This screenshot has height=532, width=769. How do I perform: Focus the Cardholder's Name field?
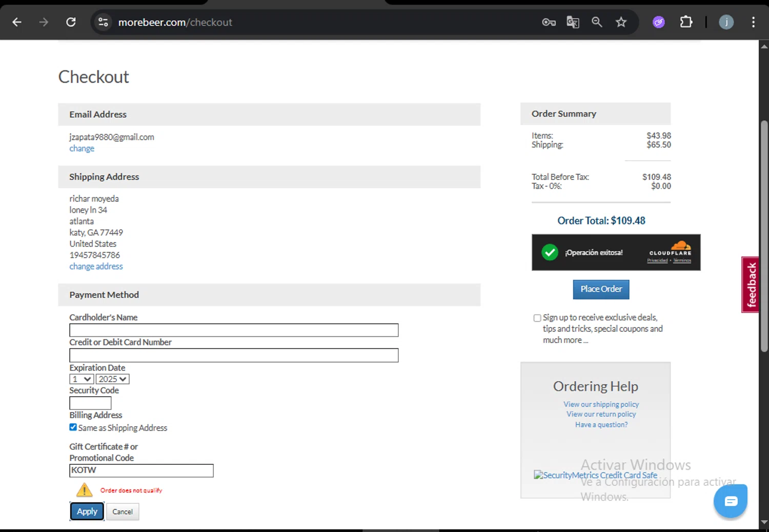click(234, 330)
